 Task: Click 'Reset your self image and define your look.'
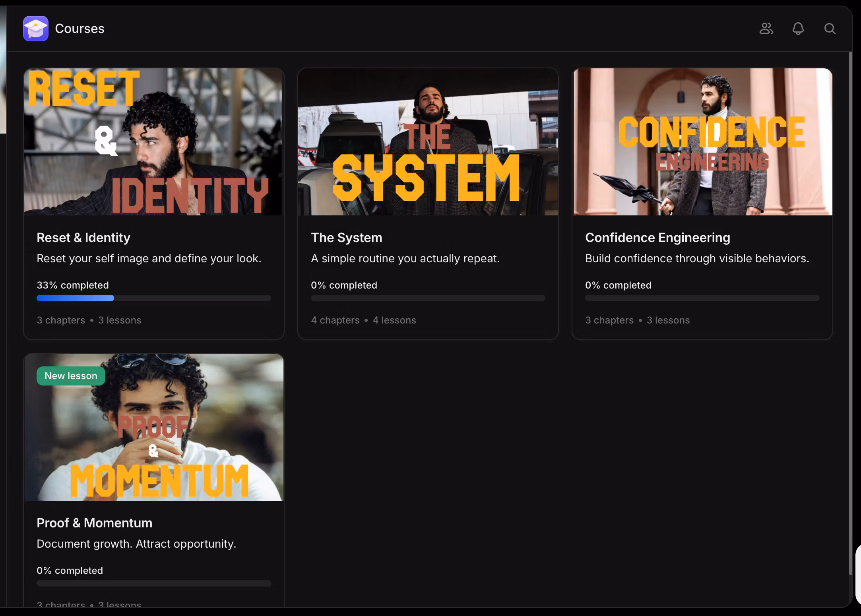tap(149, 258)
